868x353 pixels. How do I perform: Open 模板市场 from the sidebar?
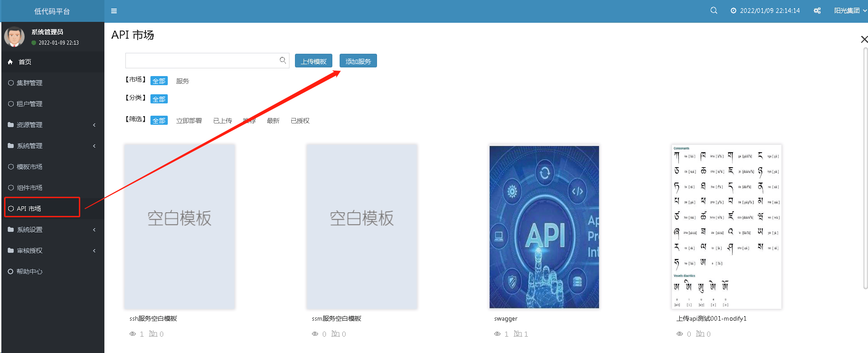30,167
